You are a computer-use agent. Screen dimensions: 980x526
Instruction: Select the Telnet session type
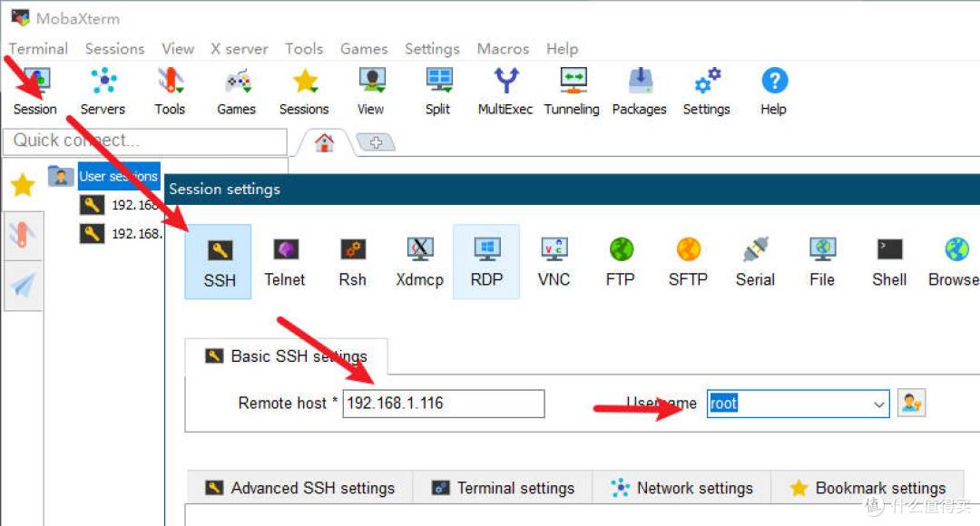click(x=285, y=262)
